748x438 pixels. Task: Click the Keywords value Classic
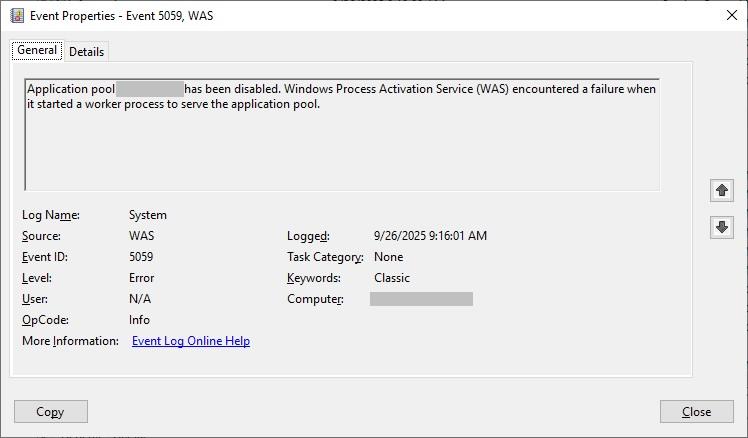tap(392, 278)
